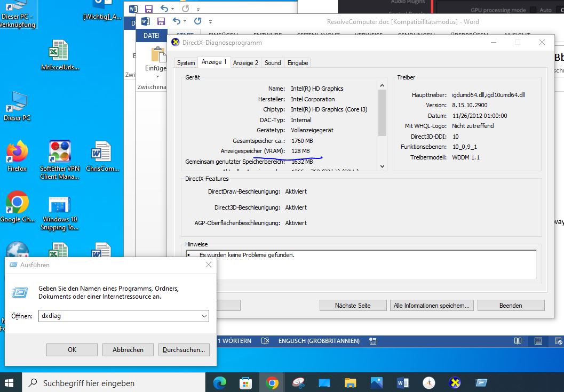Click Nächste Seite button
This screenshot has height=392, width=564.
[353, 305]
